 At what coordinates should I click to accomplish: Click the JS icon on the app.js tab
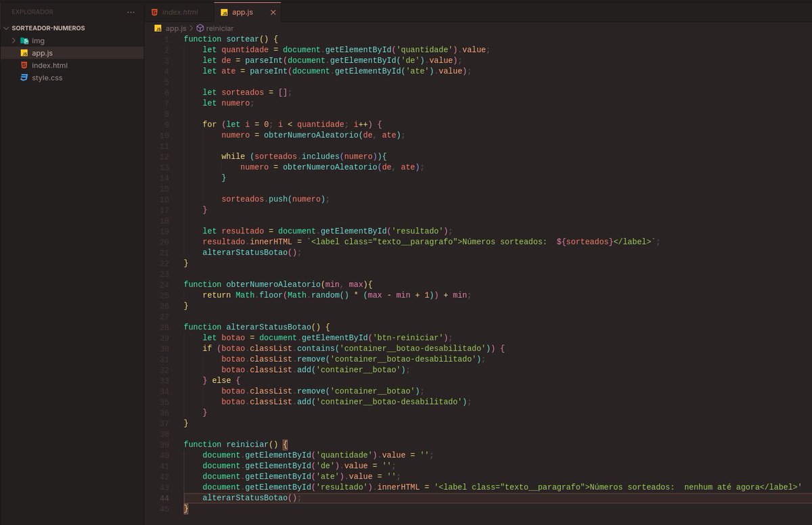(x=224, y=12)
